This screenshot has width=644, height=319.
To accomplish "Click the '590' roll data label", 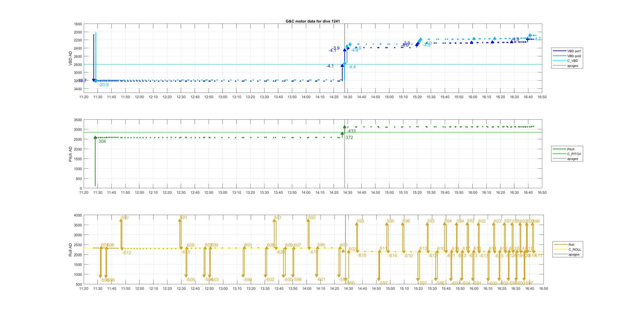I will point(125,218).
